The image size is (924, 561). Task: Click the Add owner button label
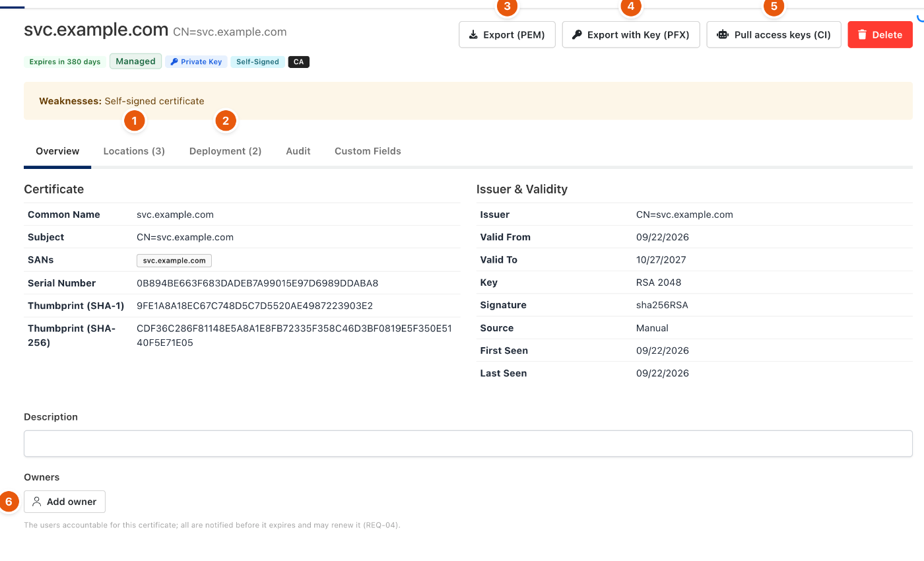[x=72, y=502]
